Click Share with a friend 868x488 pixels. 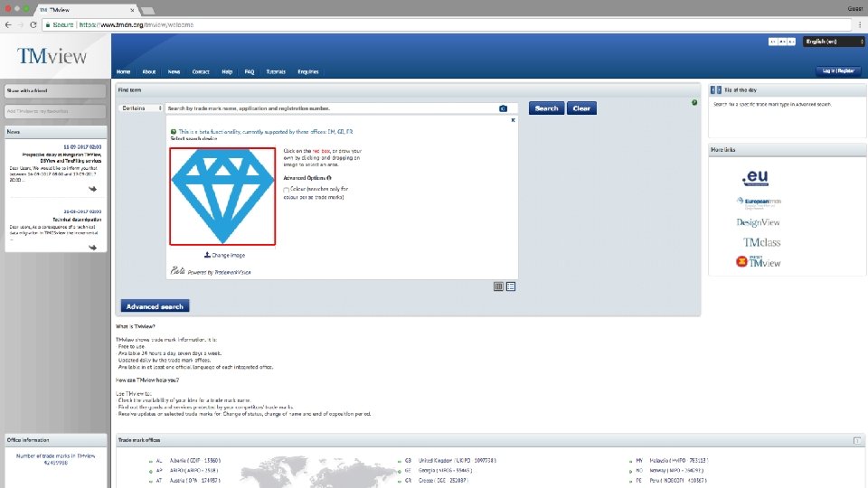click(55, 90)
